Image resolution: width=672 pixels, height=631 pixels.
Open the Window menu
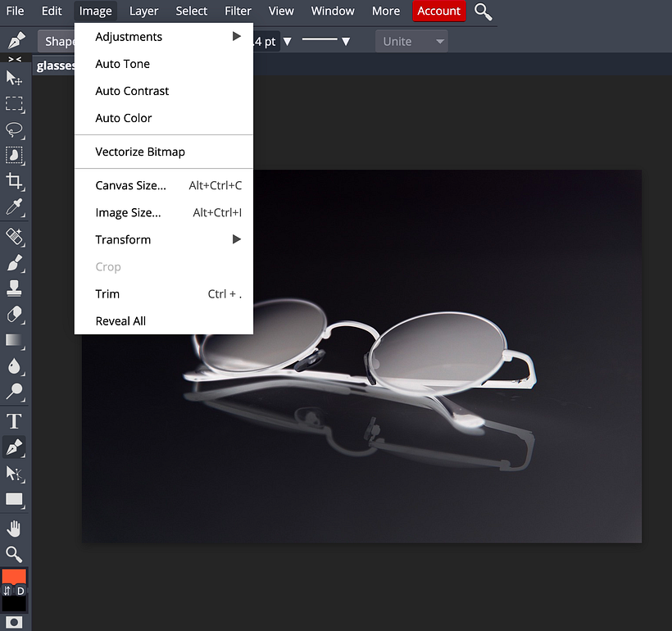tap(333, 11)
